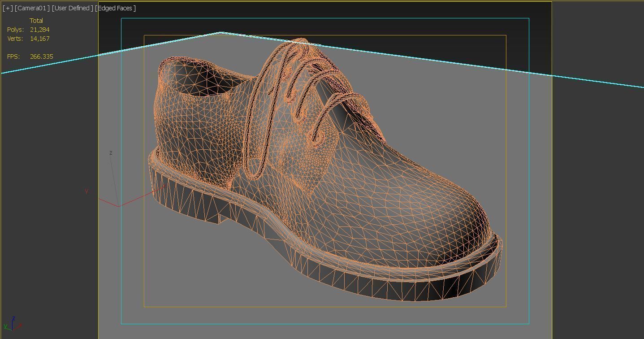This screenshot has height=339, width=644.
Task: Click the Polys count value 21,284
Action: point(39,29)
